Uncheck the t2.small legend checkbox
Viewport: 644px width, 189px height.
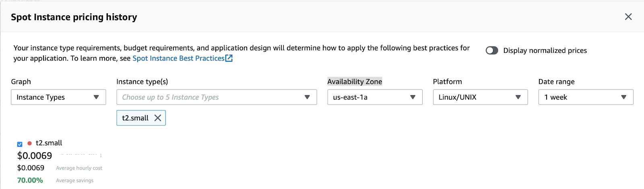(x=20, y=144)
